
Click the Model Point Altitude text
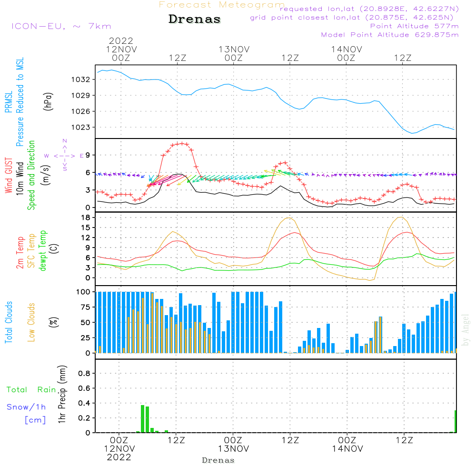coord(390,35)
